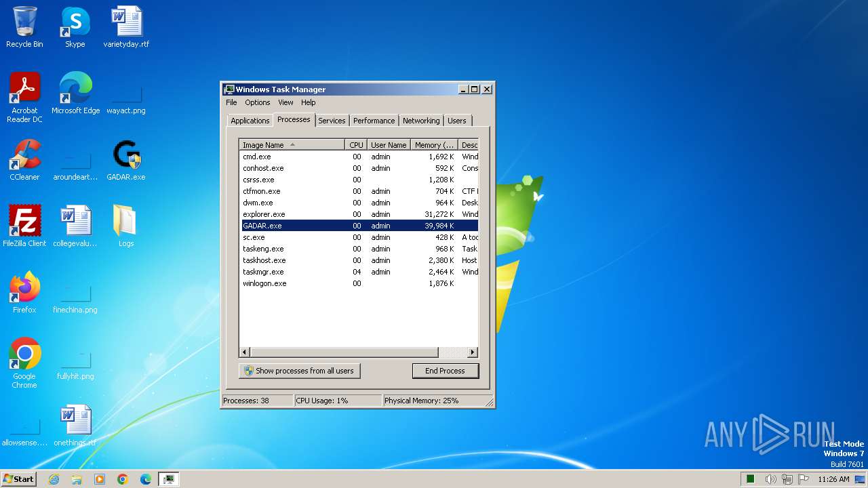Select the GADAR.exe desktop icon

click(x=126, y=160)
